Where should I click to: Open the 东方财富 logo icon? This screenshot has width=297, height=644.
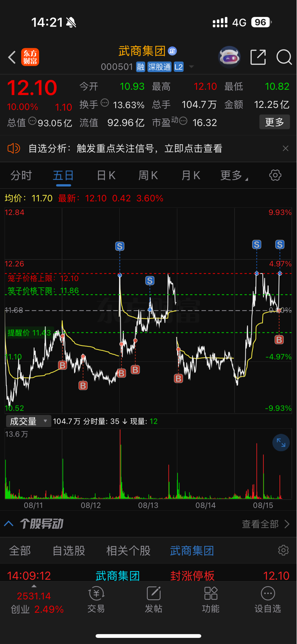click(x=30, y=57)
